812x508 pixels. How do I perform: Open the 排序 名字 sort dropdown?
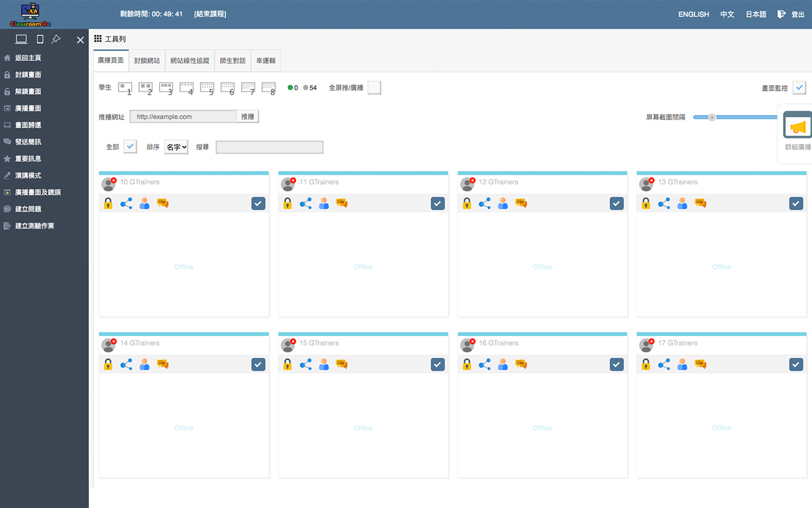(176, 146)
